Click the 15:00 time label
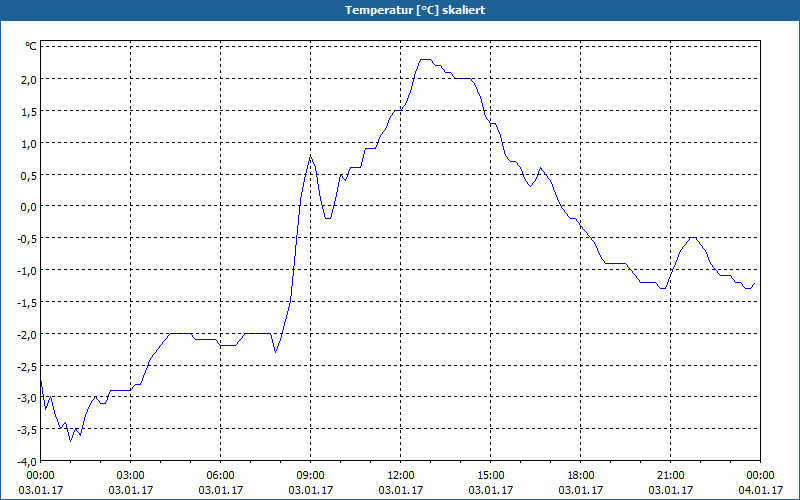 (x=491, y=476)
